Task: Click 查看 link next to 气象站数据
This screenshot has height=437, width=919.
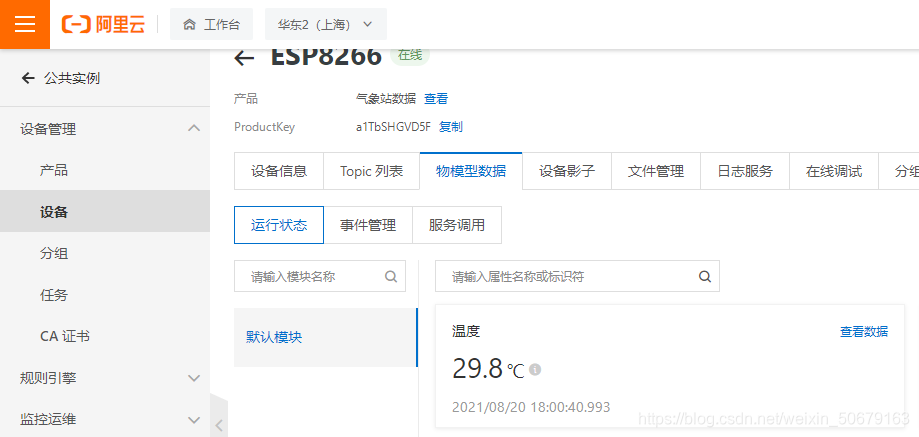Action: (435, 99)
